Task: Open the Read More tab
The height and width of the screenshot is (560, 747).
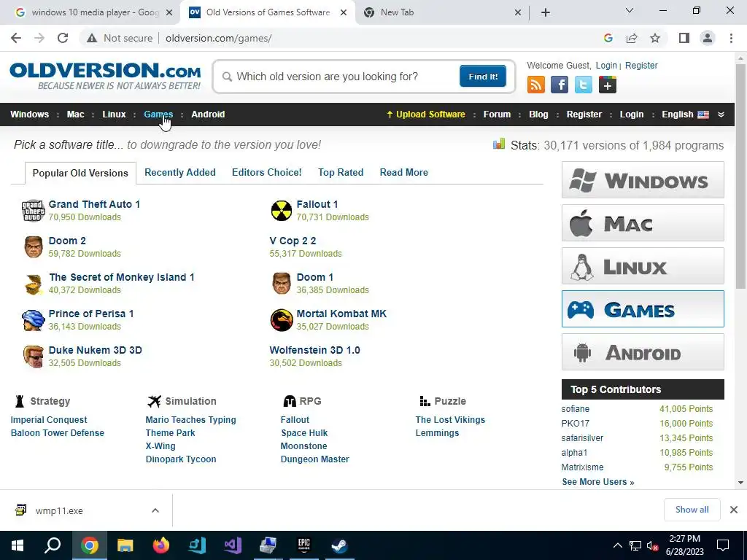Action: coord(404,172)
